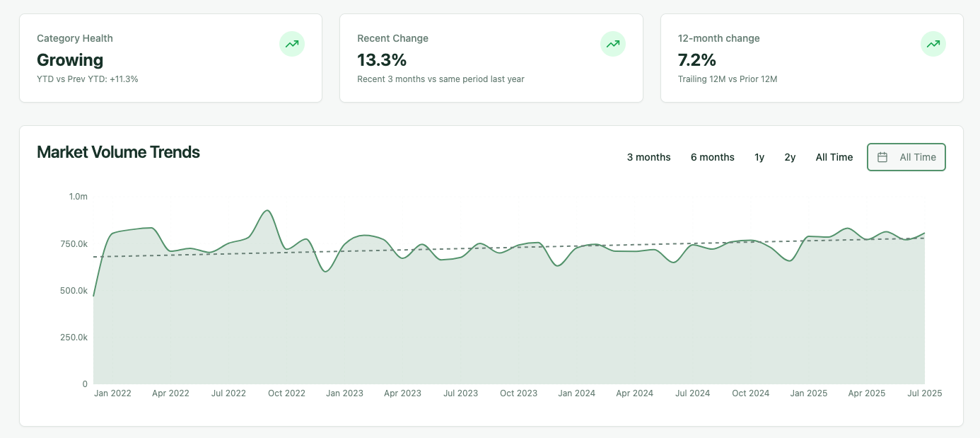Click the 13.3% recent change value
980x438 pixels.
[x=382, y=60]
